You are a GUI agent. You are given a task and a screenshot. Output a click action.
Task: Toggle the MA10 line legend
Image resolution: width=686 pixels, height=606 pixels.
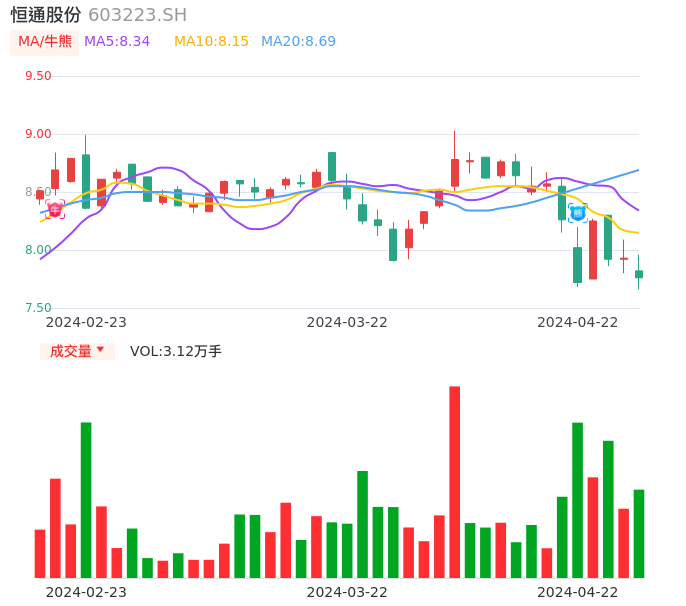tap(211, 42)
